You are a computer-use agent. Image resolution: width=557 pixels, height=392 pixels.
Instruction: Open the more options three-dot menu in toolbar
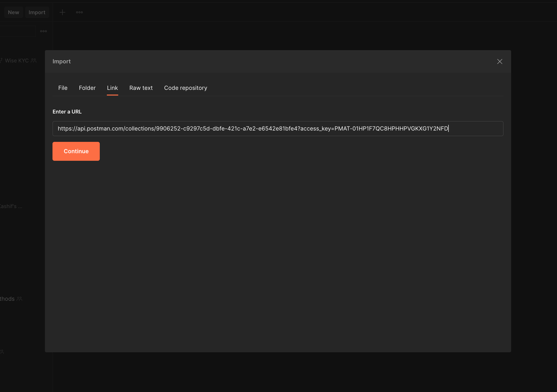tap(79, 12)
